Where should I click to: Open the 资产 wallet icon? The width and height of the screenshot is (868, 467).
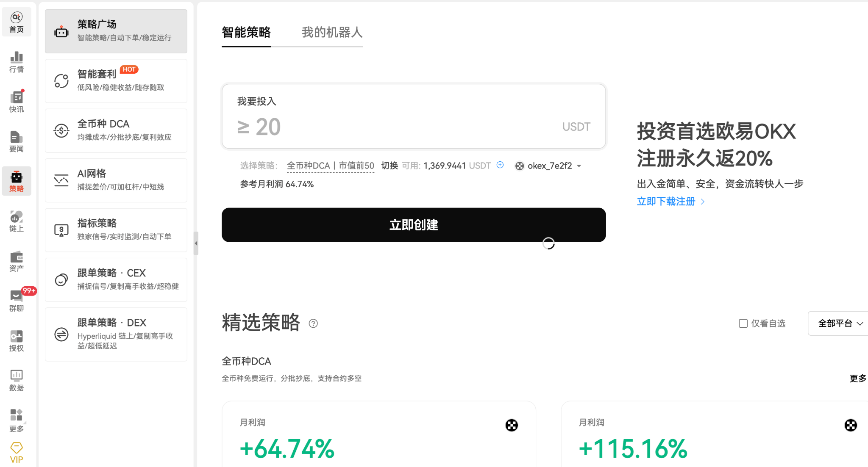pos(17,261)
